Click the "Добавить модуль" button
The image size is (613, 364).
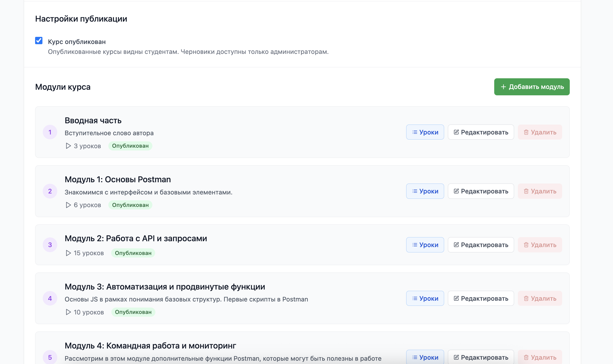click(x=532, y=87)
